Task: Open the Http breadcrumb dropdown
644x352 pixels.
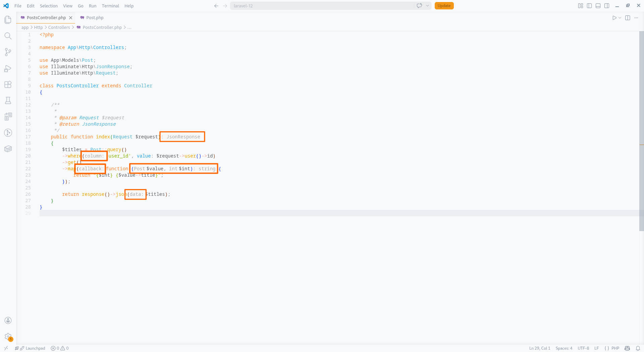Action: 38,28
